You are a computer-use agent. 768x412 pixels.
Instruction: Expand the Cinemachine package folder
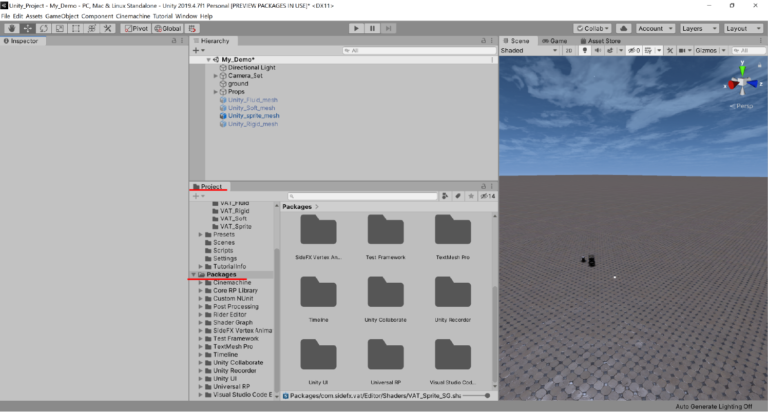(200, 283)
